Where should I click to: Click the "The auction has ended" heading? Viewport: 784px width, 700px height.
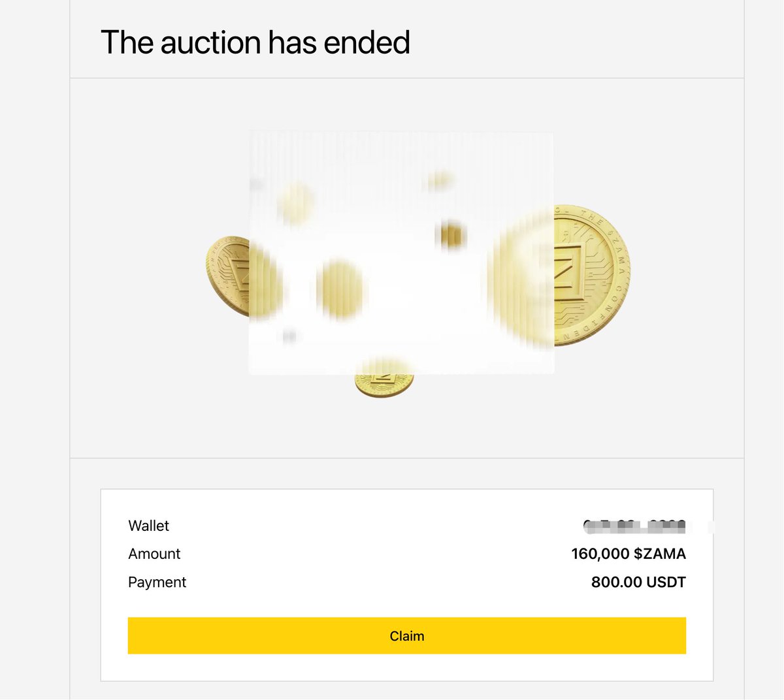(255, 42)
